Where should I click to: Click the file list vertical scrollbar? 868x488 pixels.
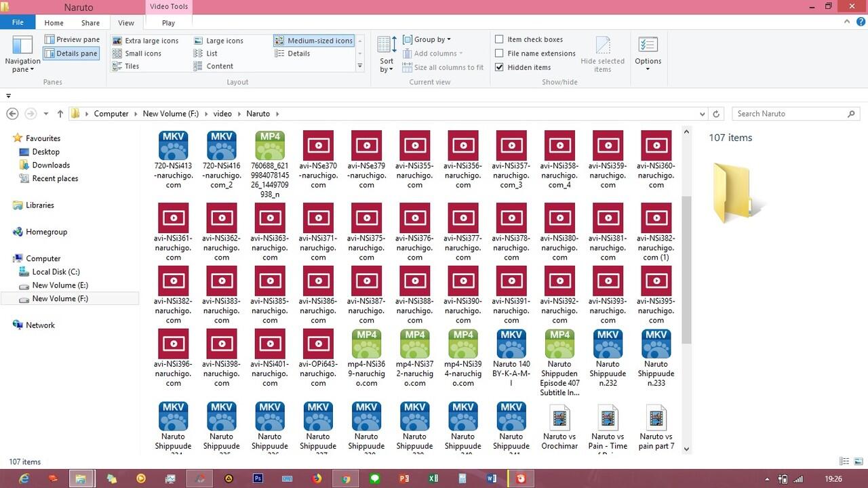(x=686, y=270)
